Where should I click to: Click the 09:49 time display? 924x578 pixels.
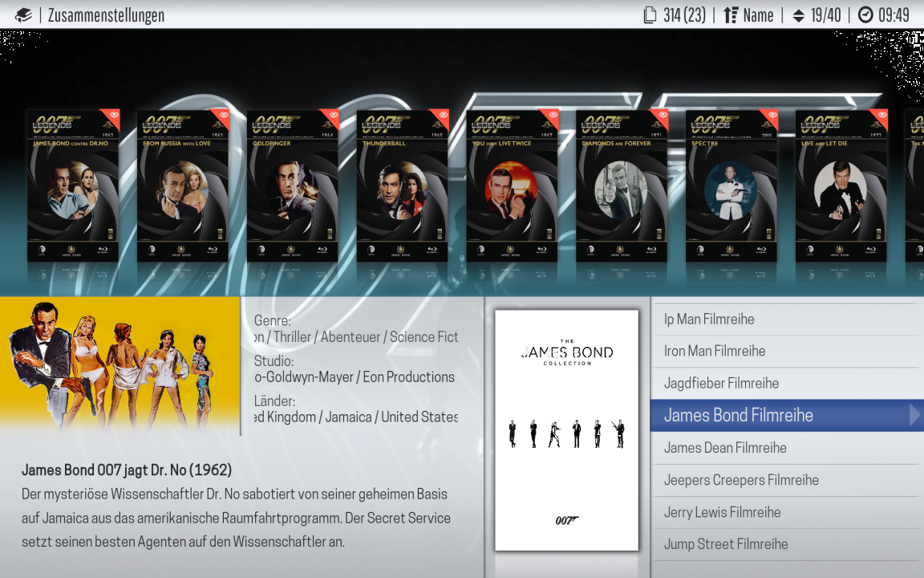pos(894,14)
